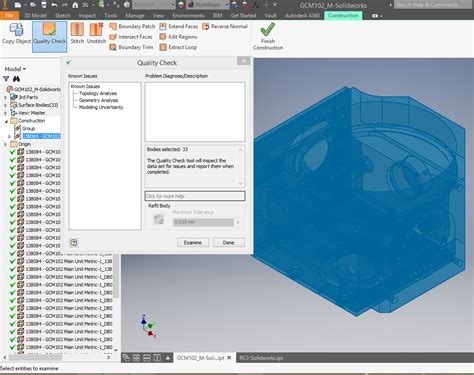The height and width of the screenshot is (375, 474).
Task: Expand the 3rd Party node
Action: (5, 97)
